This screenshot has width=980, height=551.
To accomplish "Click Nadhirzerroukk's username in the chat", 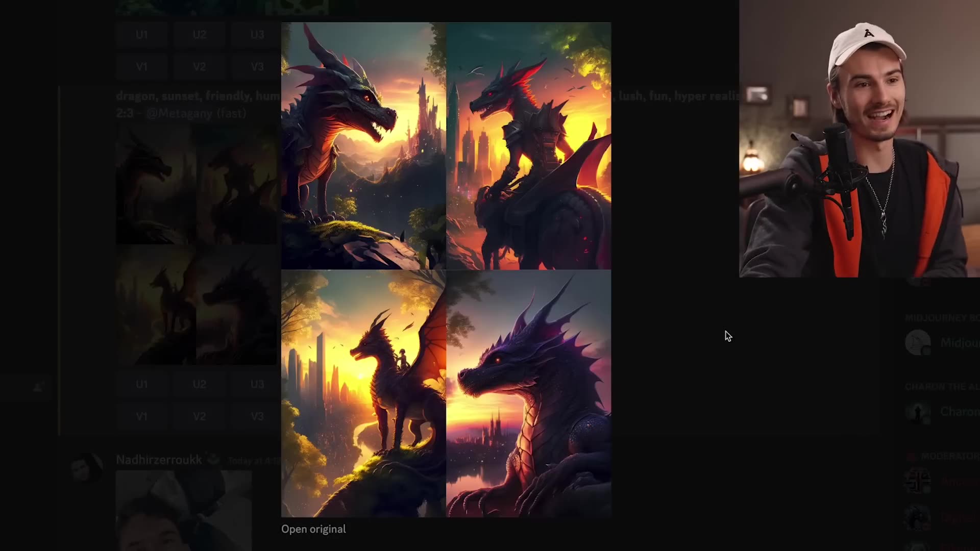I will [x=159, y=459].
